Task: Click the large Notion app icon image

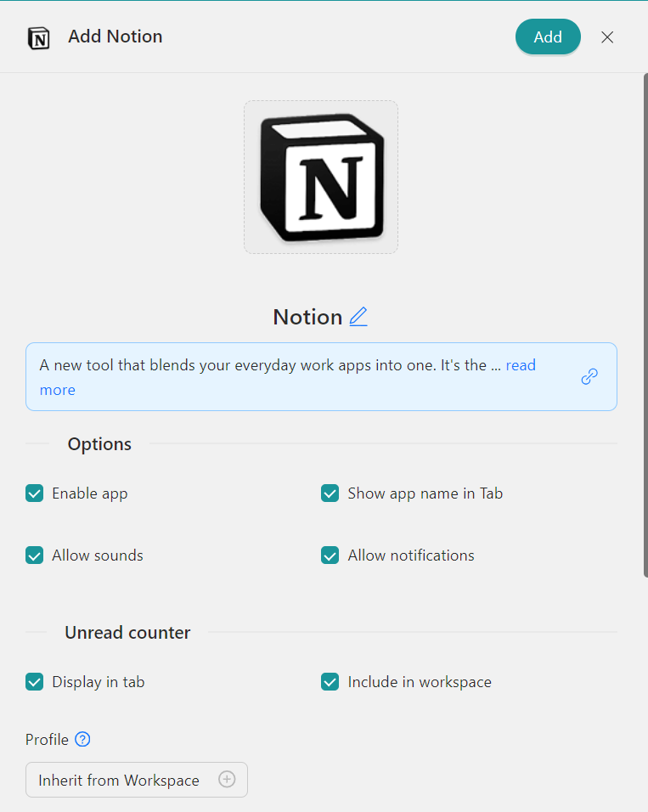Action: [x=321, y=178]
